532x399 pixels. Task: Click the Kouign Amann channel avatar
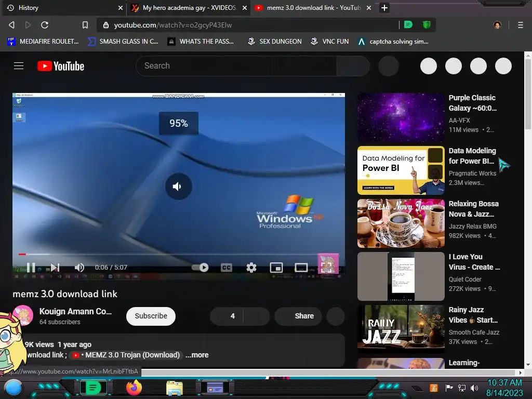23,315
